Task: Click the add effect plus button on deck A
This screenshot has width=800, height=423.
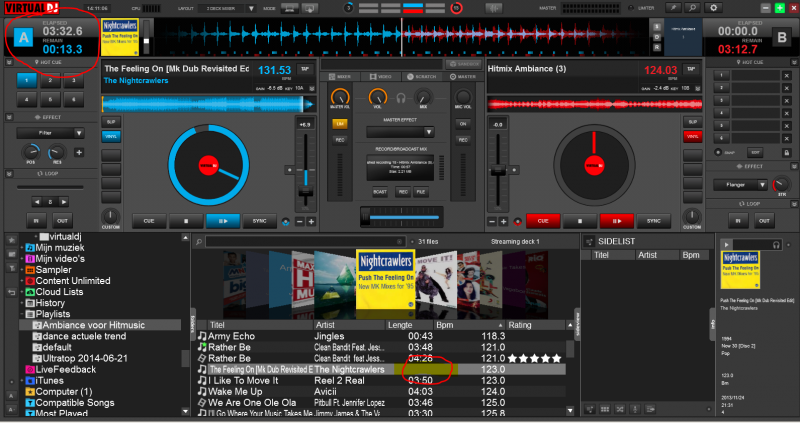Action: [79, 152]
